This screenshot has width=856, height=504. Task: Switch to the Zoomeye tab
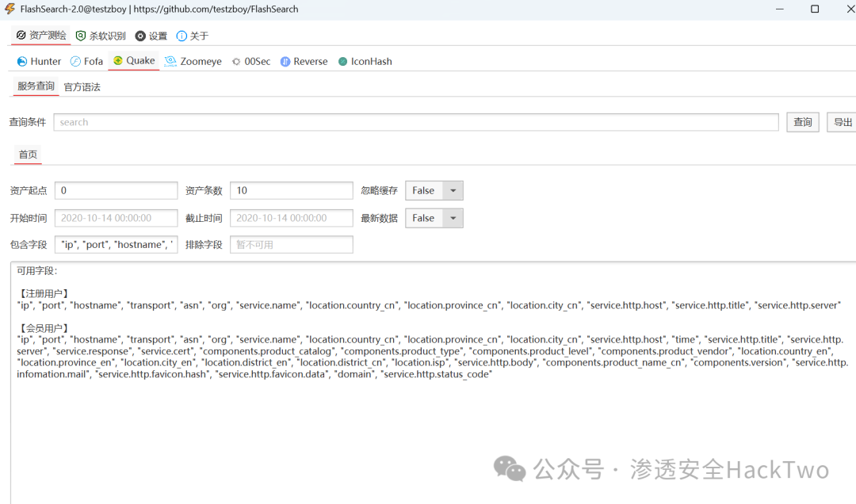click(193, 62)
